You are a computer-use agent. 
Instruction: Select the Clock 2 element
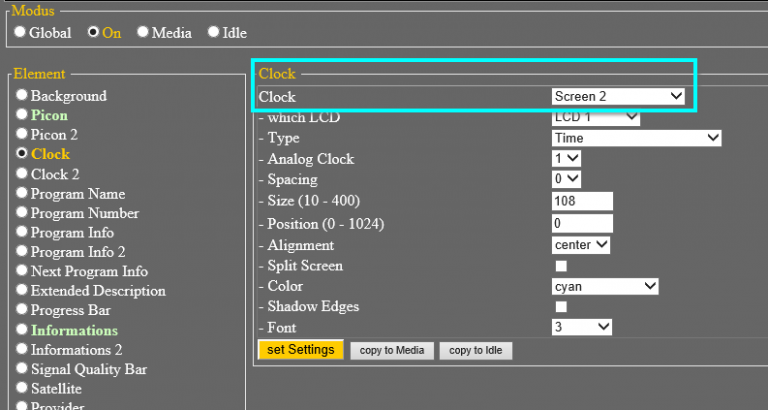pos(22,174)
